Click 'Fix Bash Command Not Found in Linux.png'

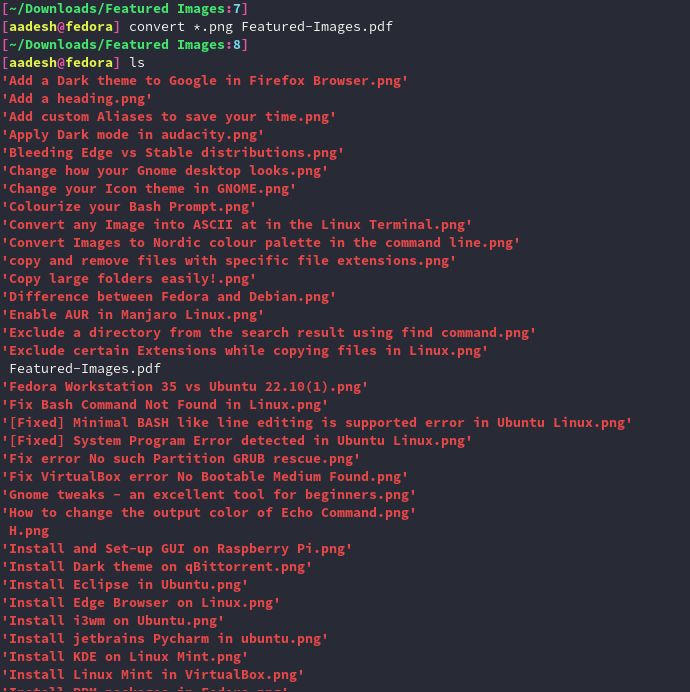pos(166,405)
